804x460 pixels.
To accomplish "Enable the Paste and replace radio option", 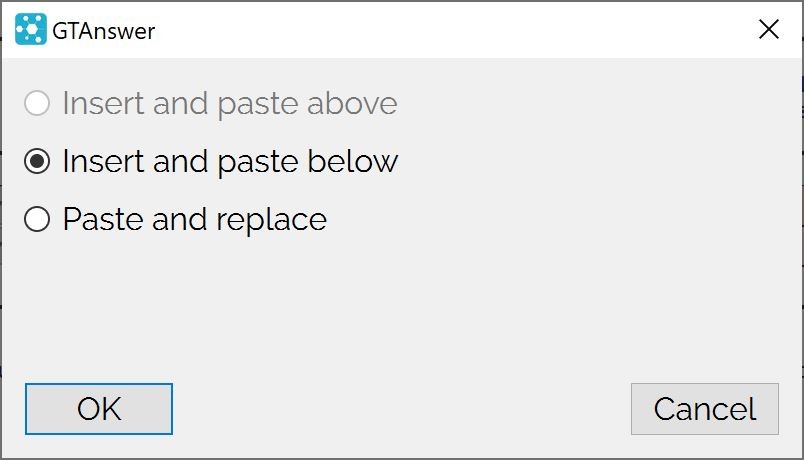I will point(37,219).
